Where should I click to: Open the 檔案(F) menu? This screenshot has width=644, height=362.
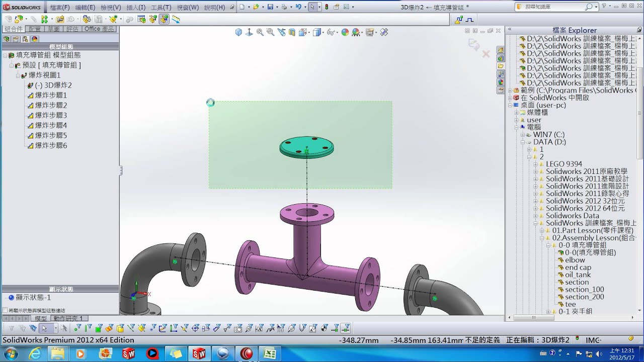[60, 8]
